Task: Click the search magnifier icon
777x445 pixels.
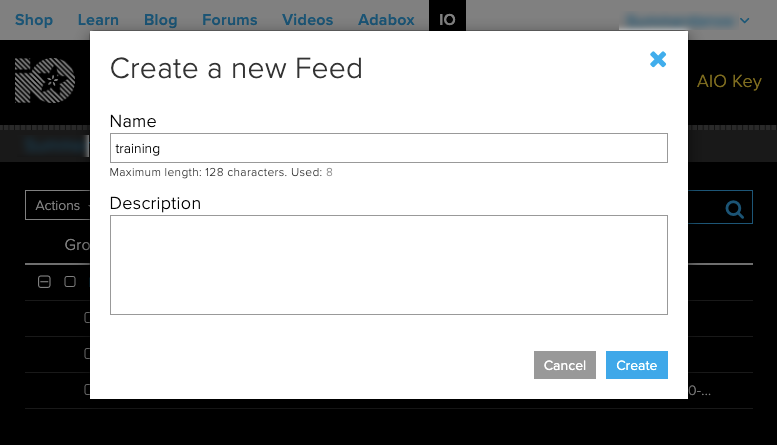Action: [x=735, y=208]
